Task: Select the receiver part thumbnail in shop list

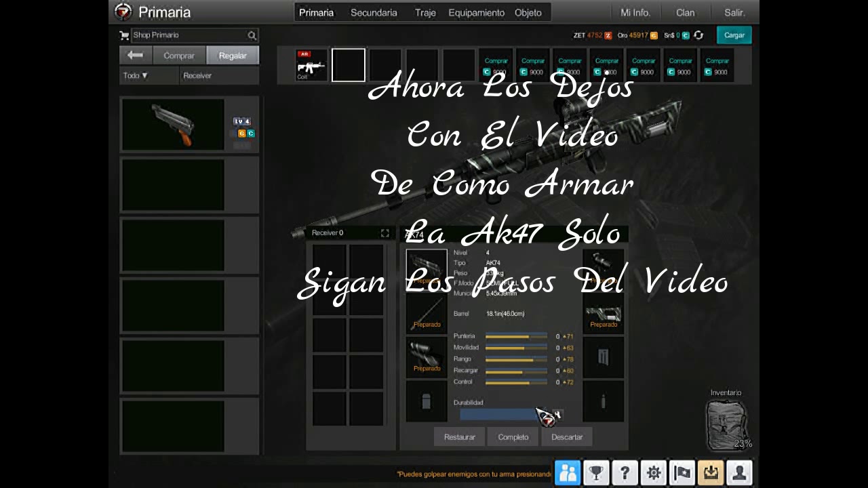Action: click(x=173, y=125)
